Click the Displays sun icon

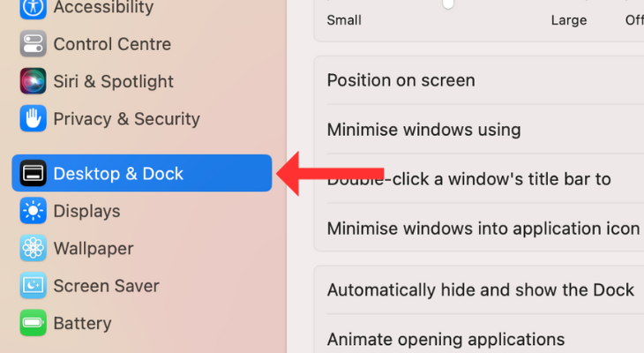[33, 211]
